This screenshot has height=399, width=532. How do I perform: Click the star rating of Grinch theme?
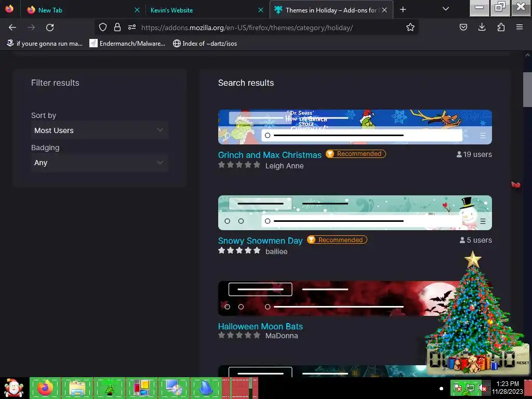pyautogui.click(x=239, y=165)
